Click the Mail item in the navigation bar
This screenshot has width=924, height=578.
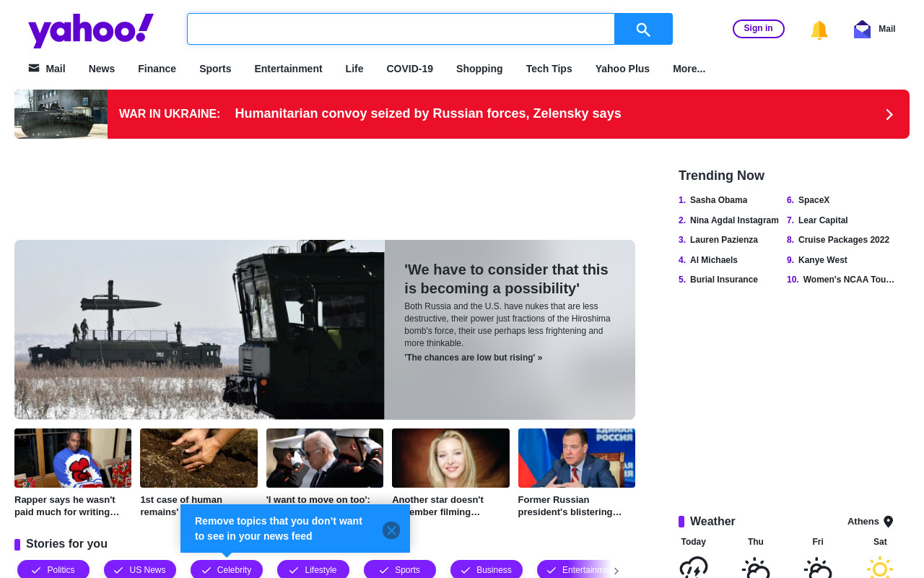47,69
